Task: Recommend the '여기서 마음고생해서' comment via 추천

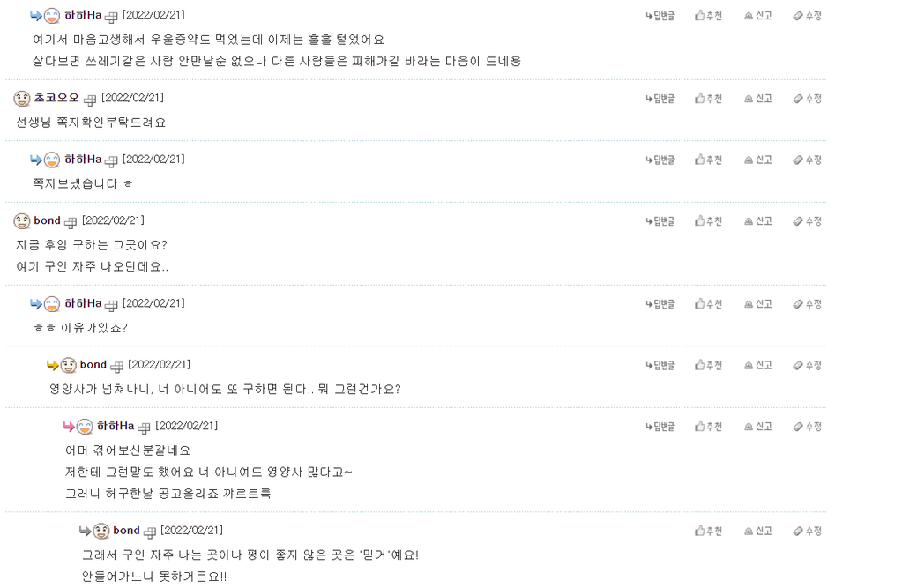Action: click(708, 16)
